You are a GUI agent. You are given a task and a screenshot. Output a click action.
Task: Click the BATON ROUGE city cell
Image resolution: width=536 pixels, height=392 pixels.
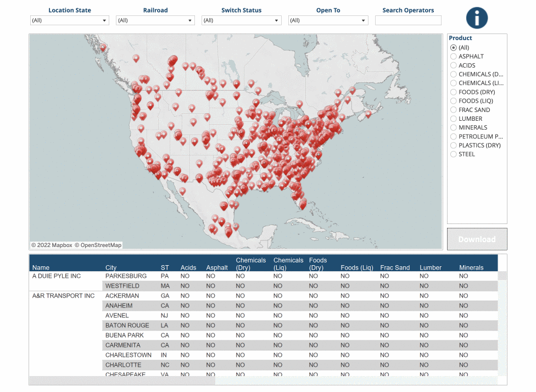(x=126, y=326)
